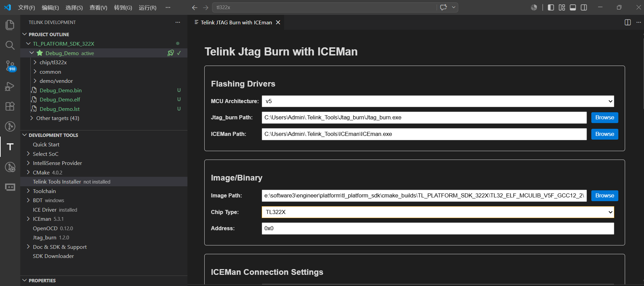Open the 转到(G) menu
Image resolution: width=644 pixels, height=286 pixels.
[x=123, y=7]
